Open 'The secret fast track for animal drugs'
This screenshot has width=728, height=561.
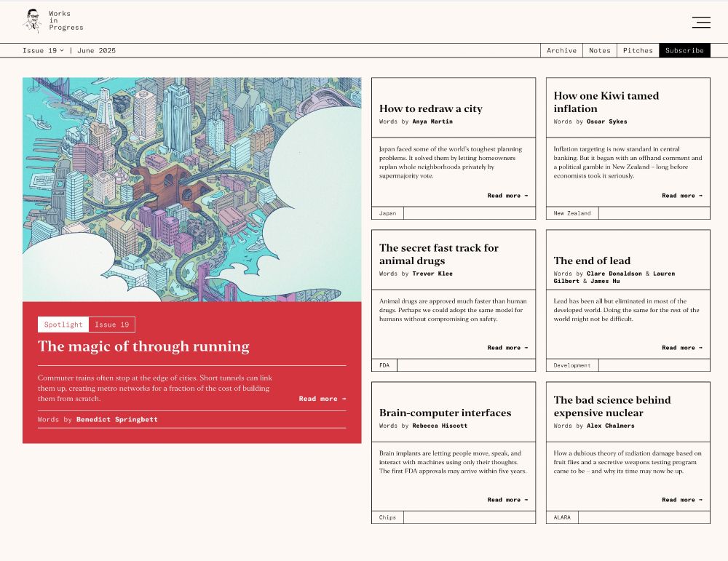point(439,254)
